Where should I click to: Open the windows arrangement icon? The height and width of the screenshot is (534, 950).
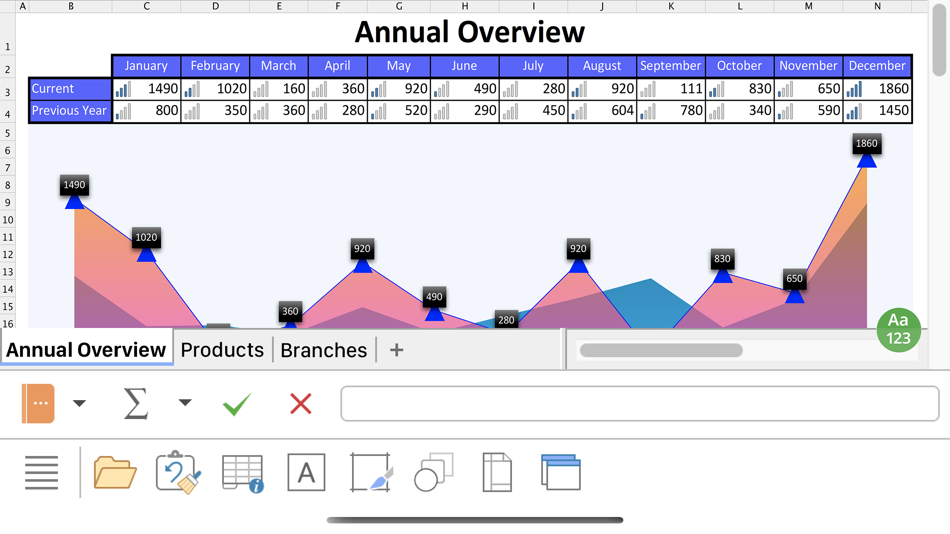pyautogui.click(x=560, y=472)
